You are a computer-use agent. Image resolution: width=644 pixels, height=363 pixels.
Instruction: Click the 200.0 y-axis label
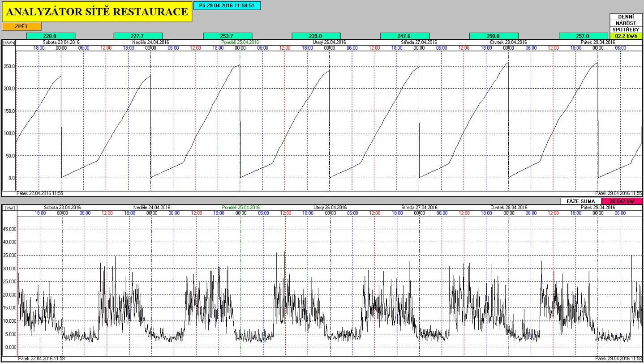[10, 89]
